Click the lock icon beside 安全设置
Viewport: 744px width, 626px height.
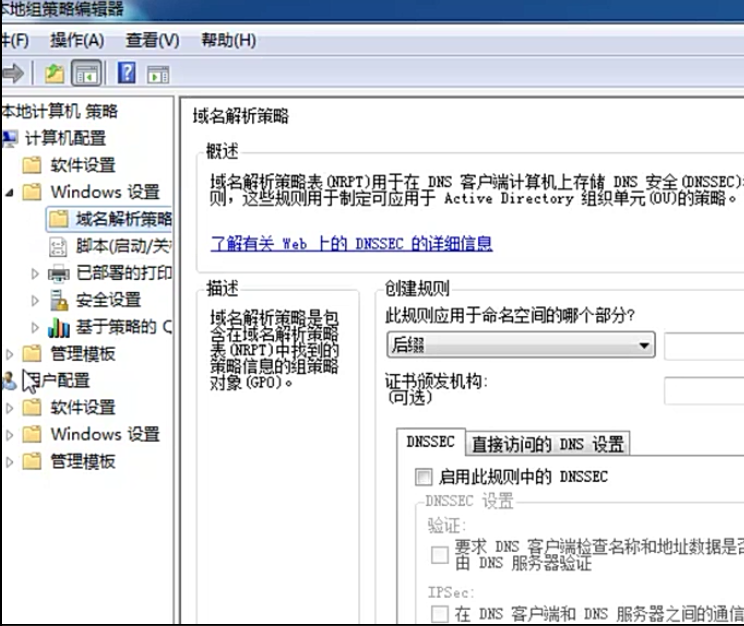(59, 300)
